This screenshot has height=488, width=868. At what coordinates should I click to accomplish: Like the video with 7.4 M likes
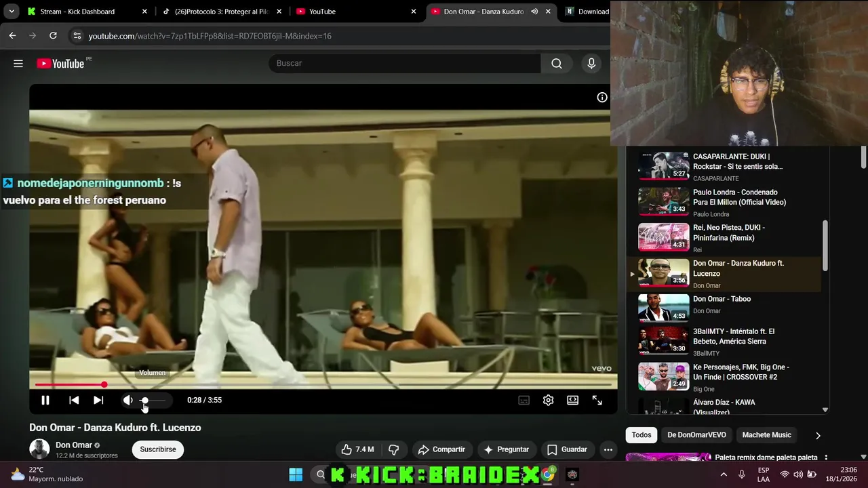[x=357, y=449]
